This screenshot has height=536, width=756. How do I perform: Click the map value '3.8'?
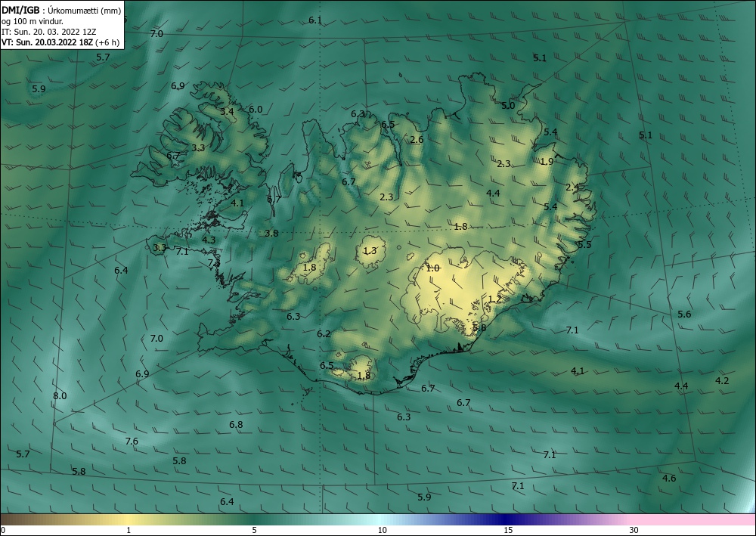tap(271, 234)
